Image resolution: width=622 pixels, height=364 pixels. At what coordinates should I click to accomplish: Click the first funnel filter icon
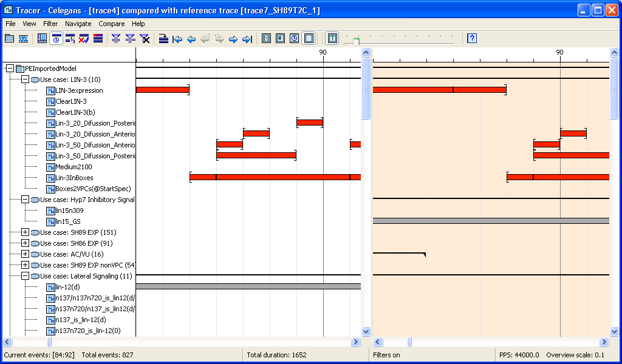click(116, 39)
